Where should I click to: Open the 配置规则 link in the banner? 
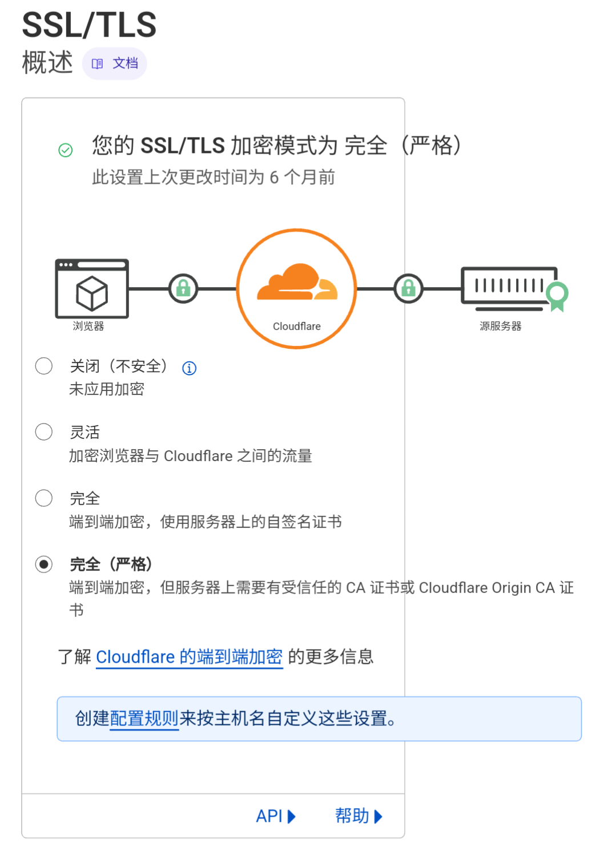coord(144,719)
